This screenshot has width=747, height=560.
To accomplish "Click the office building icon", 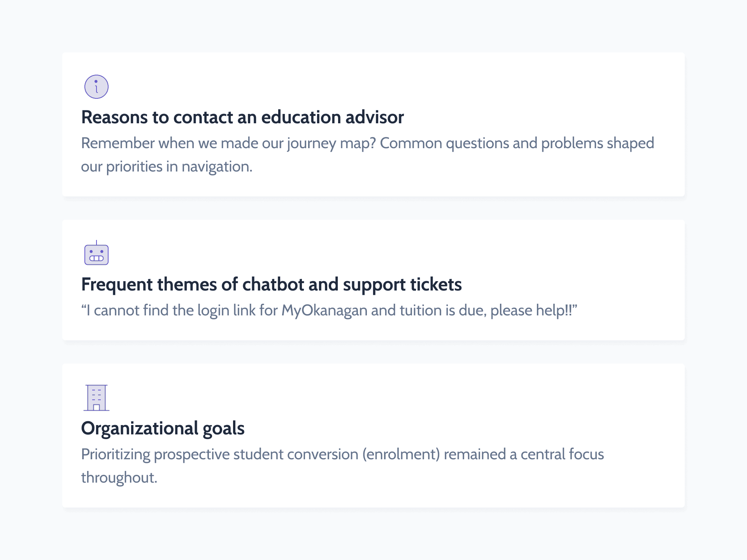I will (x=96, y=397).
